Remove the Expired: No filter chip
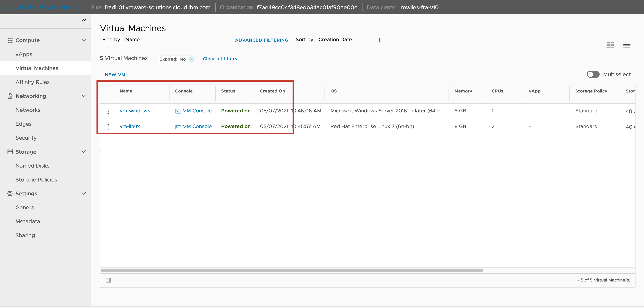 (191, 59)
